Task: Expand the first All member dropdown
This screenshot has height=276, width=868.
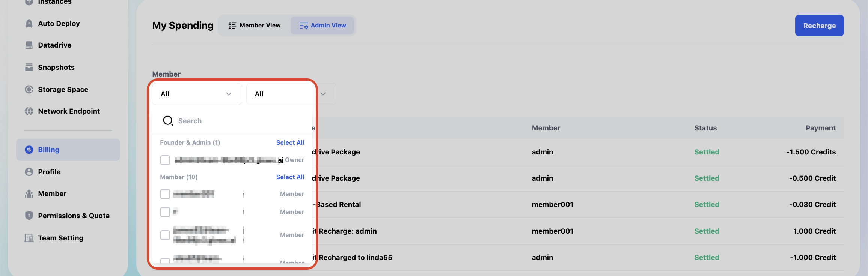Action: tap(197, 94)
